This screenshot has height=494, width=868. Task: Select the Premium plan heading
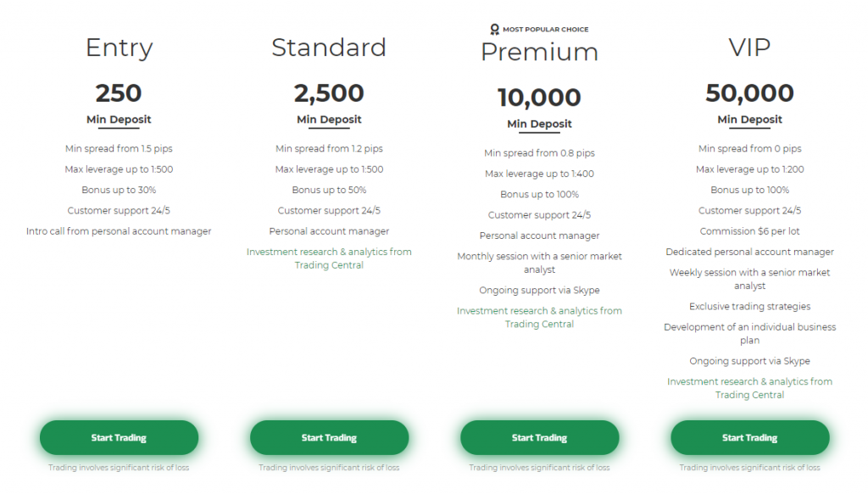point(540,52)
